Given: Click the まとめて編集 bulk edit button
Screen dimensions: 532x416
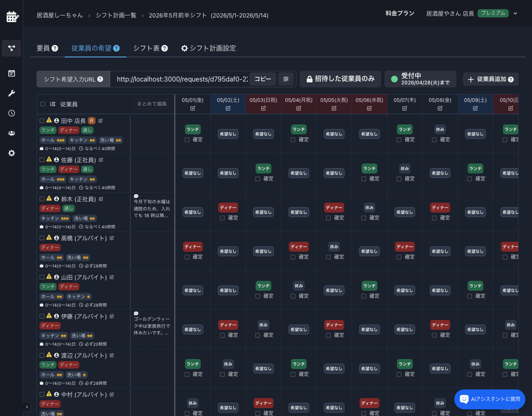Looking at the screenshot, I should (152, 104).
